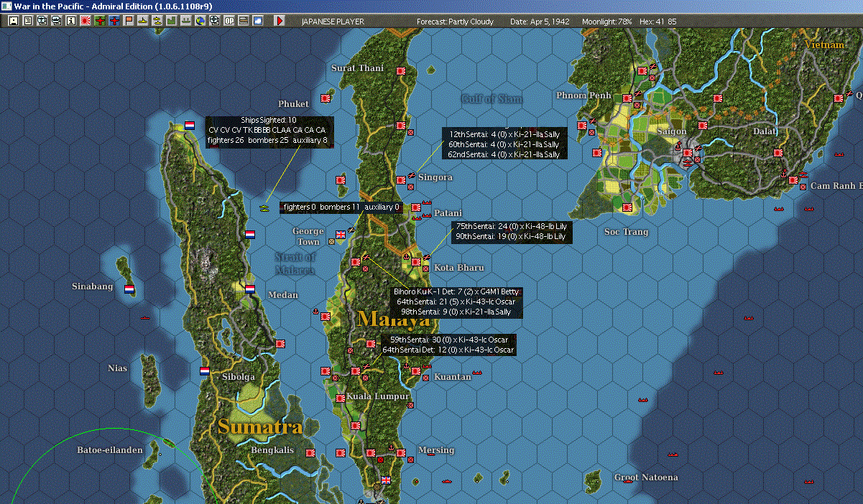Screen dimensions: 863x504
Task: Select the Dutch flag base at Sinabang
Action: click(x=129, y=289)
